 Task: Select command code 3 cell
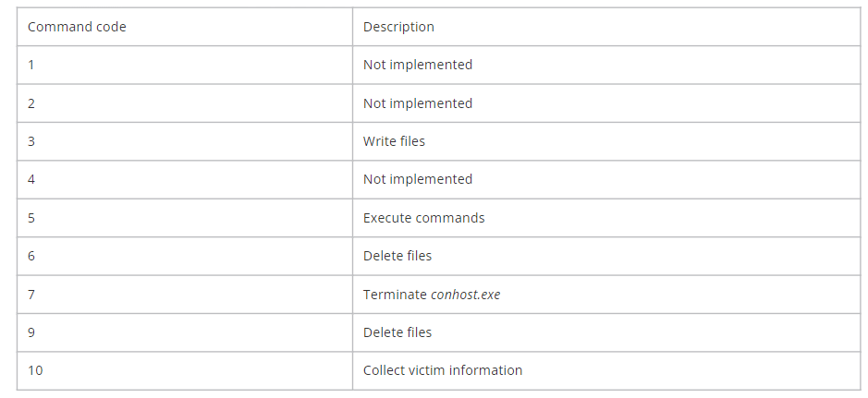(185, 141)
